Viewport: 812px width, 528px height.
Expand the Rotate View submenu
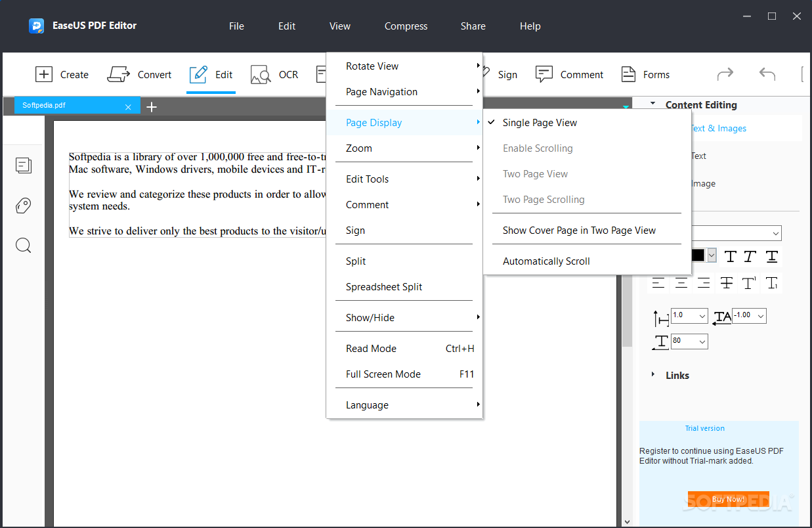click(x=404, y=66)
